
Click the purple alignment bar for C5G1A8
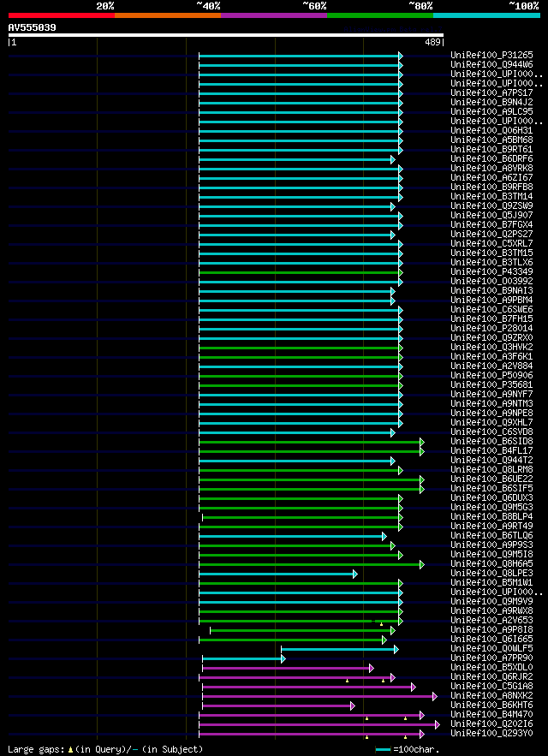click(x=309, y=687)
